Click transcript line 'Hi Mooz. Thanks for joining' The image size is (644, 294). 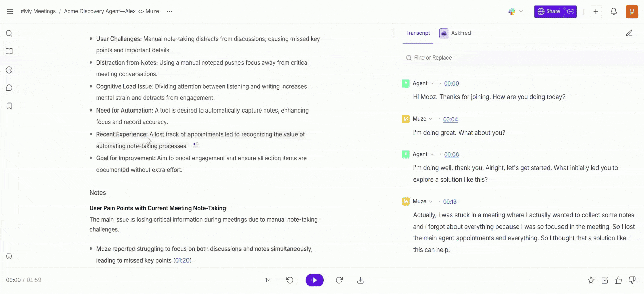point(489,97)
